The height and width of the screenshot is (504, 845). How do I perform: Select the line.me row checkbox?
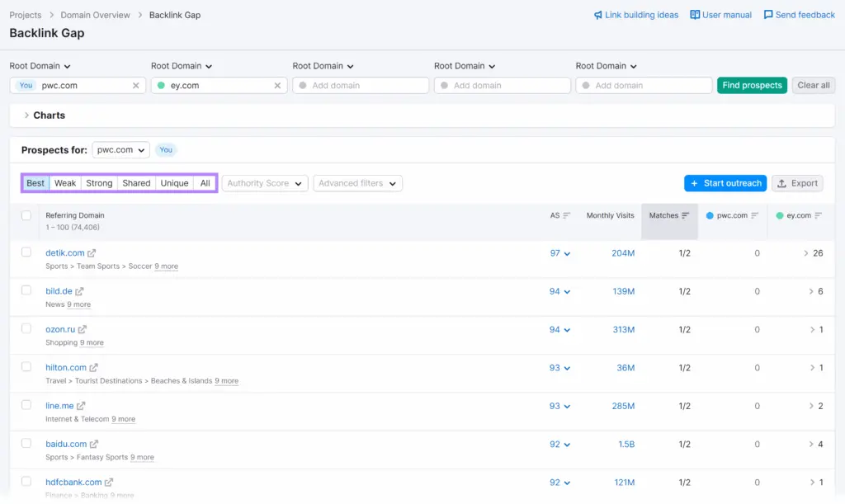coord(26,405)
